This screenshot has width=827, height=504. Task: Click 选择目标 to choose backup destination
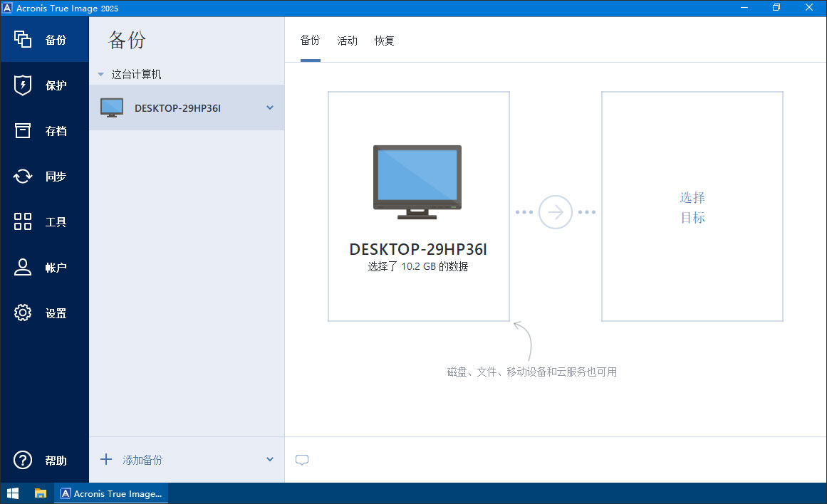coord(692,207)
